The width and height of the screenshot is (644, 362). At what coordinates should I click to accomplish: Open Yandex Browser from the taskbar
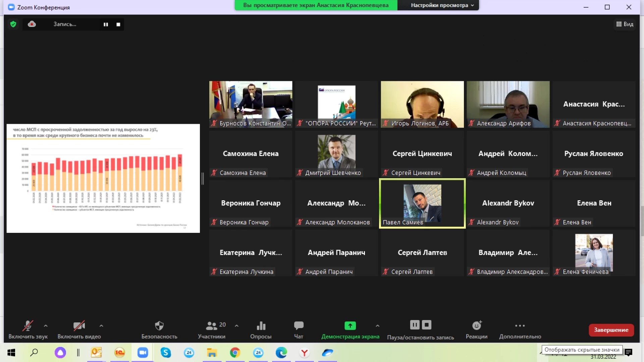(304, 353)
